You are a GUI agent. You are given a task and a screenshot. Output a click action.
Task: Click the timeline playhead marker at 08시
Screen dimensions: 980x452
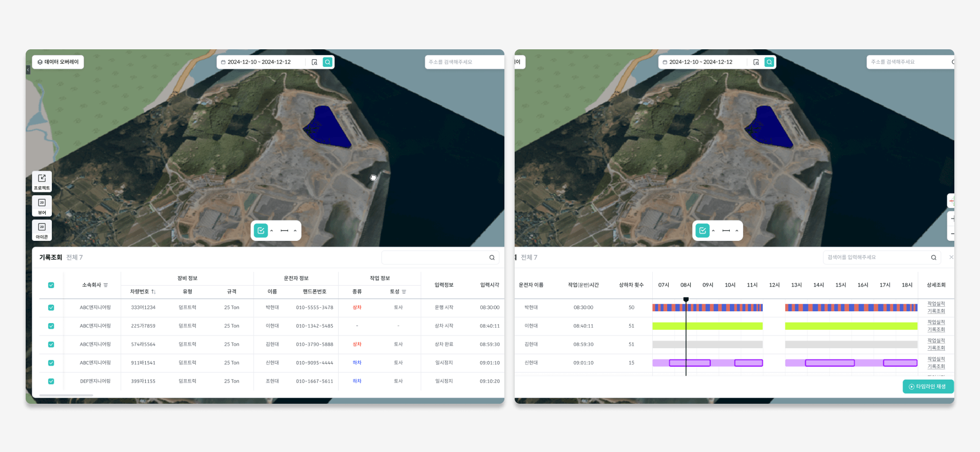(x=686, y=299)
